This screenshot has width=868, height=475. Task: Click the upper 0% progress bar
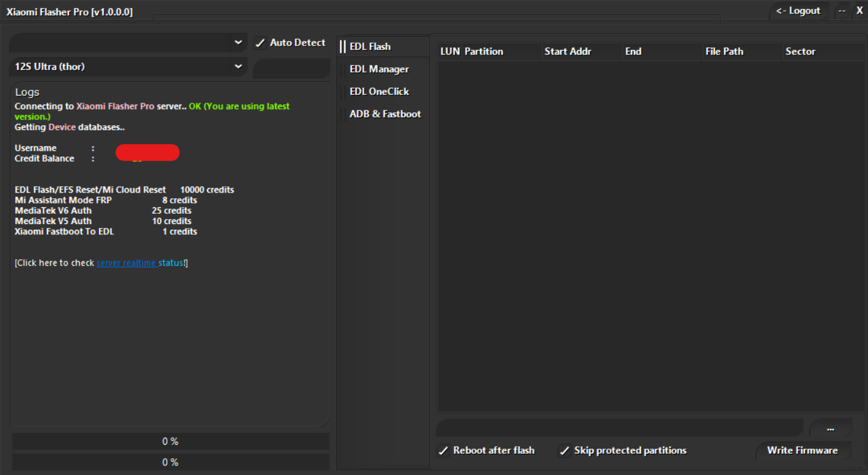click(x=170, y=441)
